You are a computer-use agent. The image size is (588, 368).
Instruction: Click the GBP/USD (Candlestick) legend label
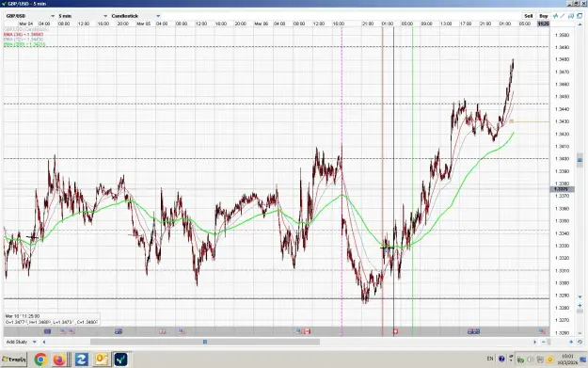[26, 29]
